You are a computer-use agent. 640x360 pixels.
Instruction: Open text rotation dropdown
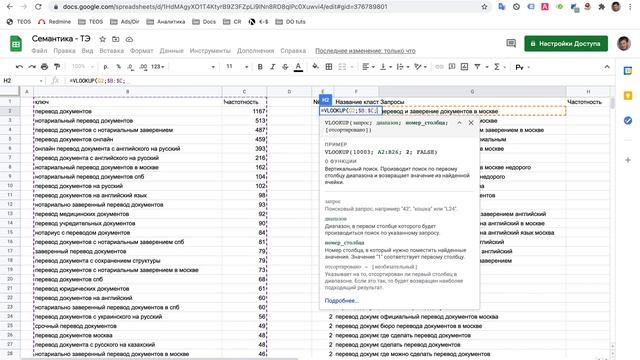tap(420, 67)
